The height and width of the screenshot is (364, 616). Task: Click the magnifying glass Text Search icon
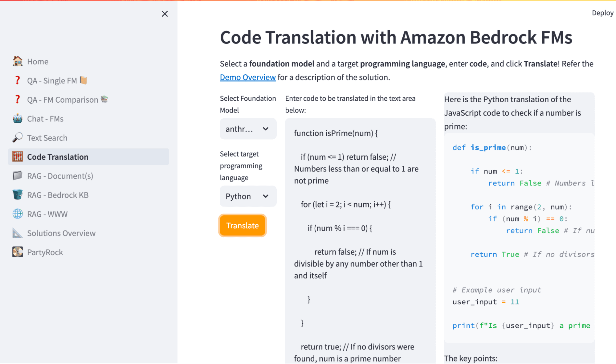click(x=18, y=137)
